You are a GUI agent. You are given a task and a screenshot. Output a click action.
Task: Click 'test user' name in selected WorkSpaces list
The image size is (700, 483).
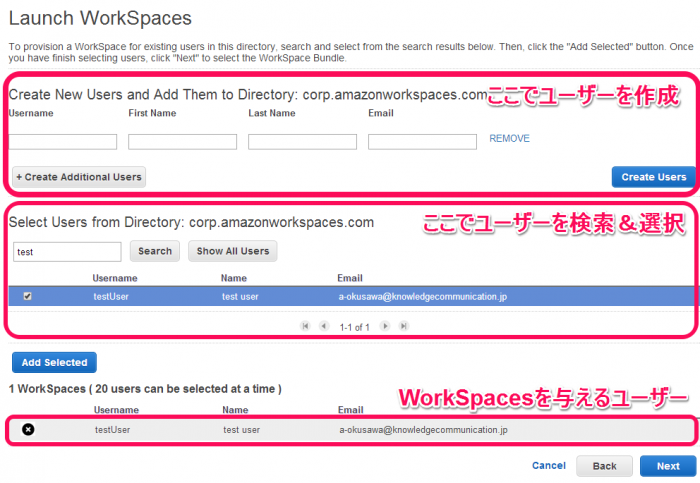coord(242,430)
